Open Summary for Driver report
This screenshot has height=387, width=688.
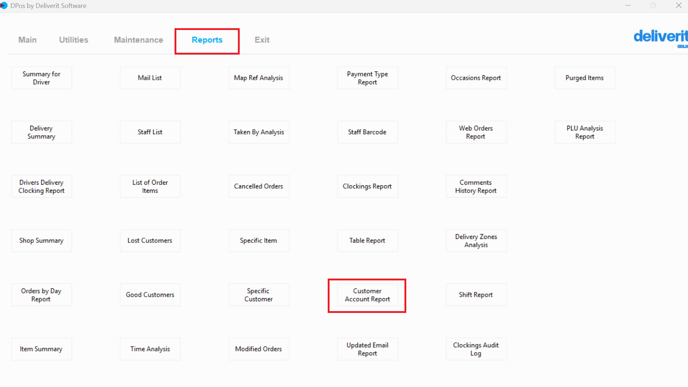click(x=41, y=78)
